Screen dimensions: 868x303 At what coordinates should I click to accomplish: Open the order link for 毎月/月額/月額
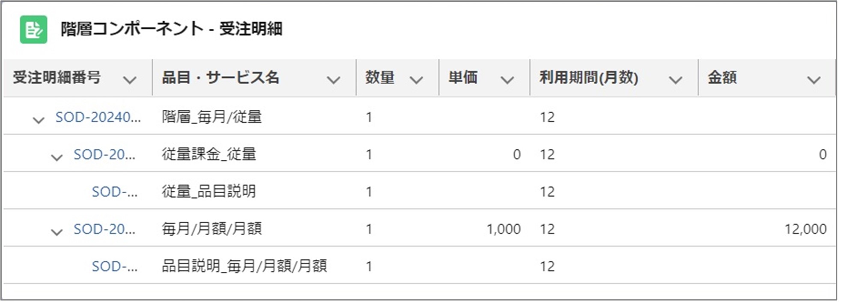coord(104,229)
